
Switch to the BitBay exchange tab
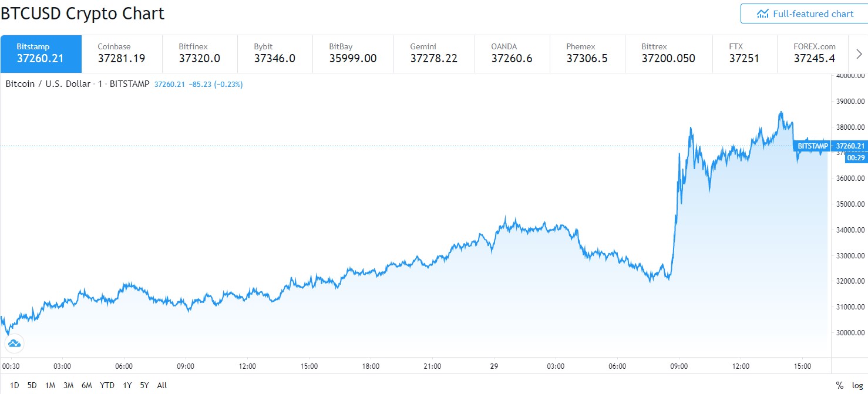(353, 53)
